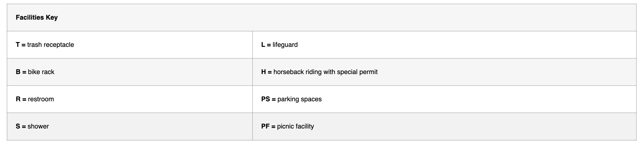This screenshot has width=644, height=147.
Task: Click the trash receptacle text
Action: coord(51,45)
